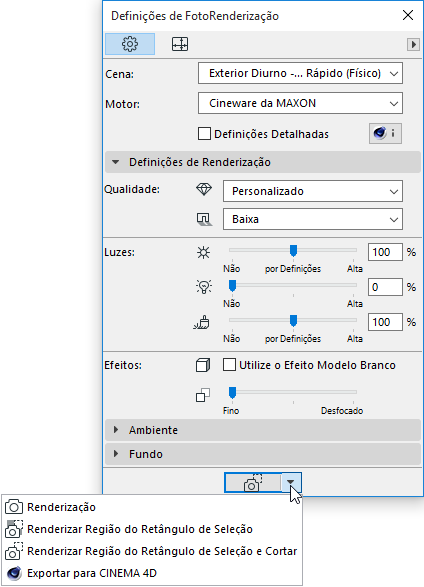Adjust the illuminating surfaces slider
The width and height of the screenshot is (424, 587).
(x=293, y=320)
